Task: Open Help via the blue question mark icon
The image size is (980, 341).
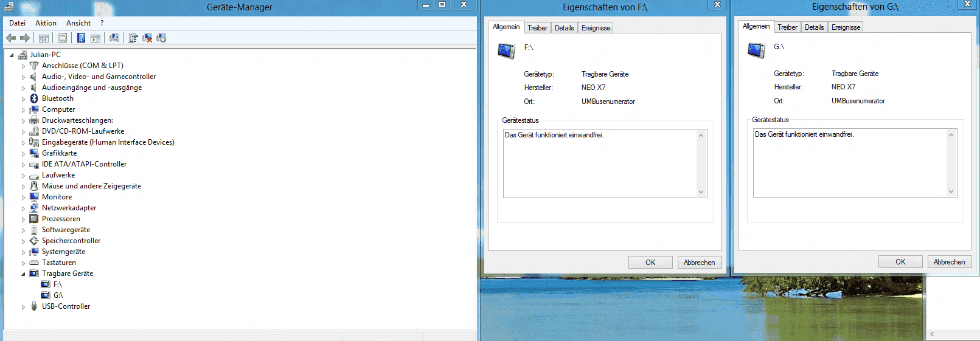Action: 81,38
